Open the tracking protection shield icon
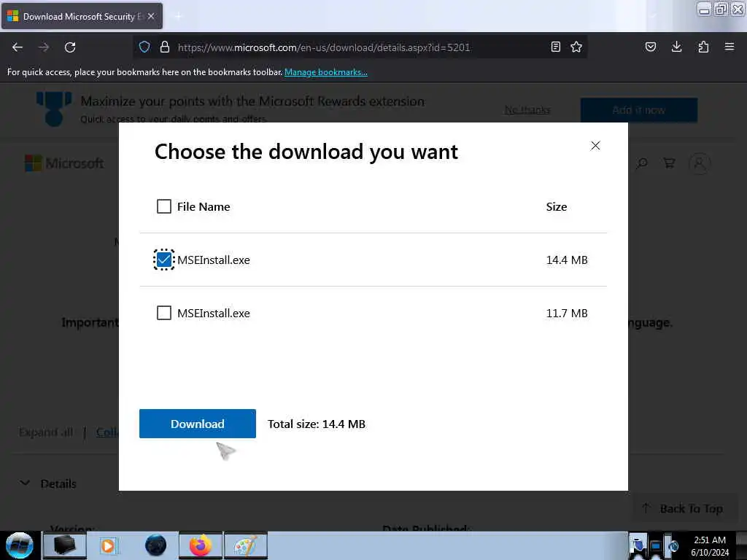The image size is (747, 560). coord(144,47)
